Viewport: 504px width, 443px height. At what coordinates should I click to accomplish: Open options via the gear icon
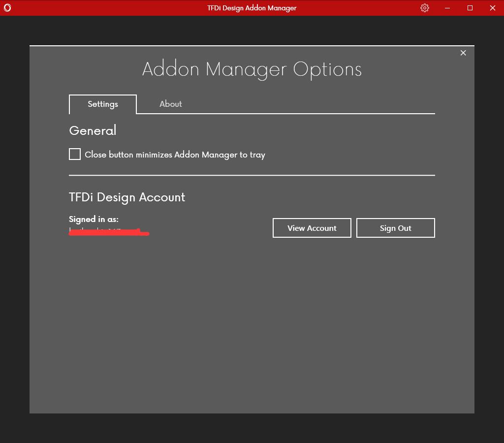tap(425, 8)
